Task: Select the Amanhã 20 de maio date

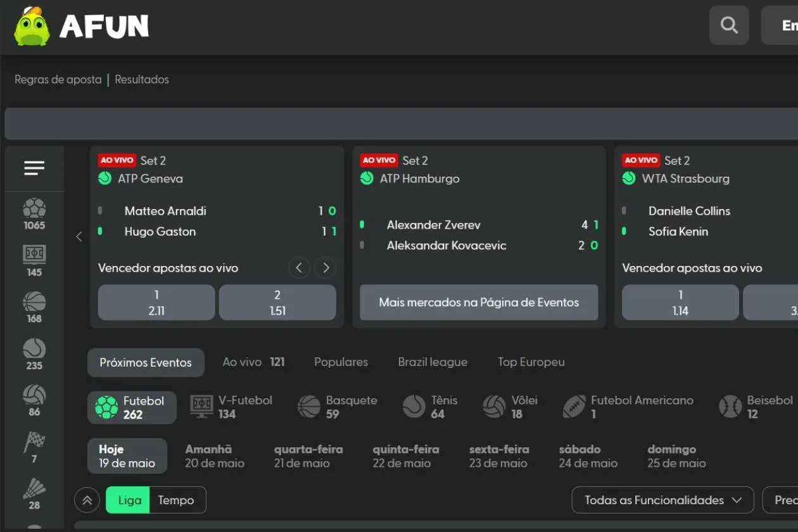Action: coord(215,456)
